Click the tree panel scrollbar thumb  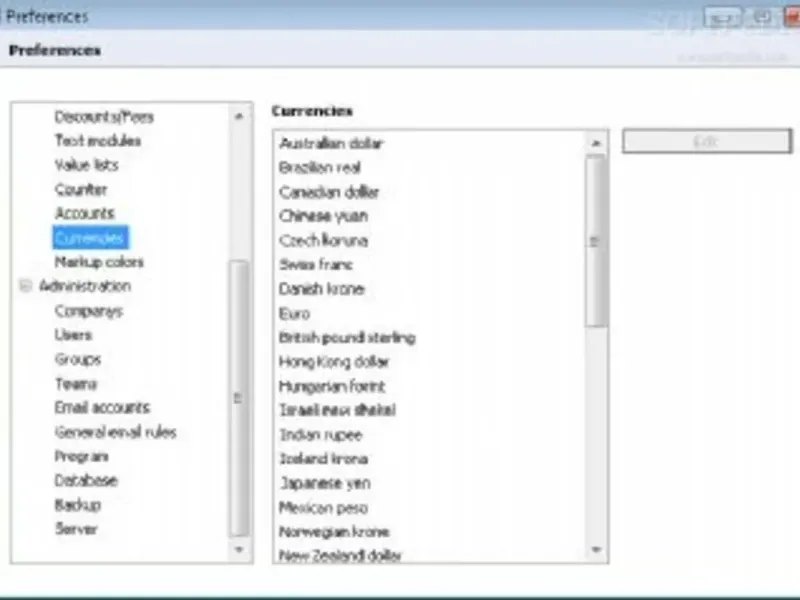coord(239,398)
